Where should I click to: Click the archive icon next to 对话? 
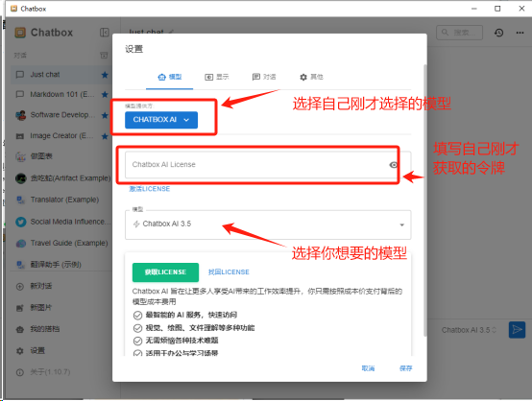tap(104, 56)
